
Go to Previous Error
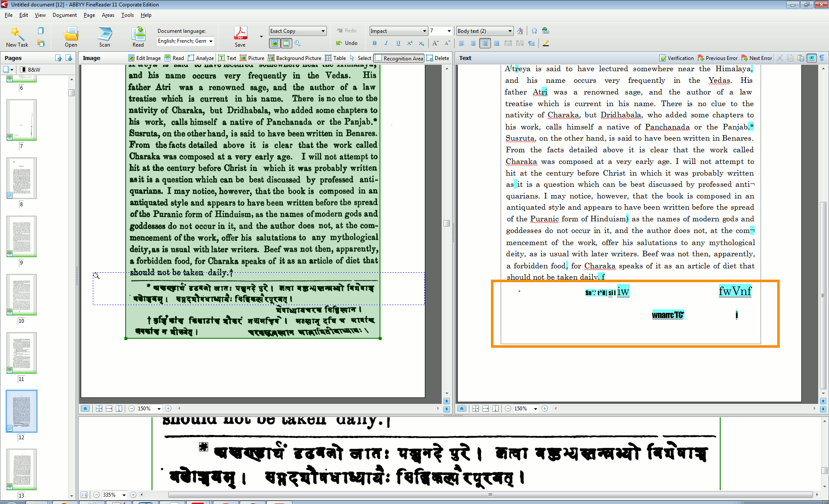[x=718, y=58]
